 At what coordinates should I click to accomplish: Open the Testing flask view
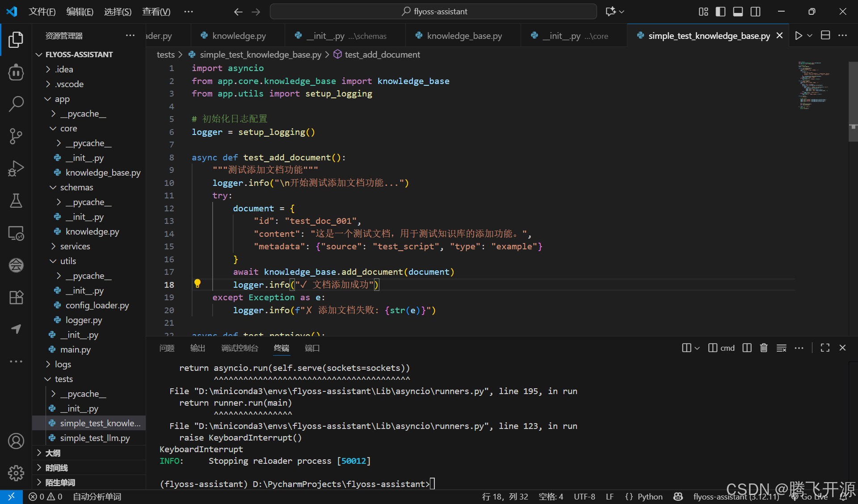(16, 201)
